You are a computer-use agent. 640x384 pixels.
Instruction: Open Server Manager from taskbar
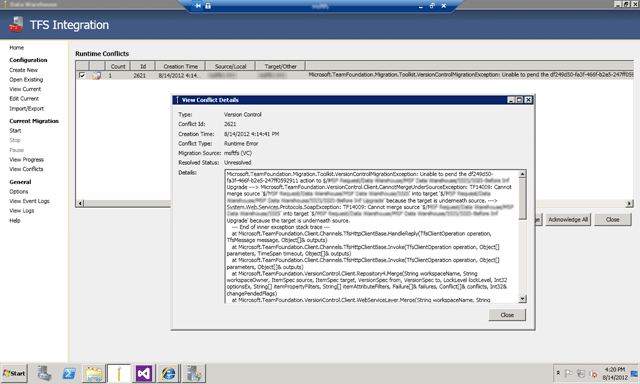click(44, 373)
